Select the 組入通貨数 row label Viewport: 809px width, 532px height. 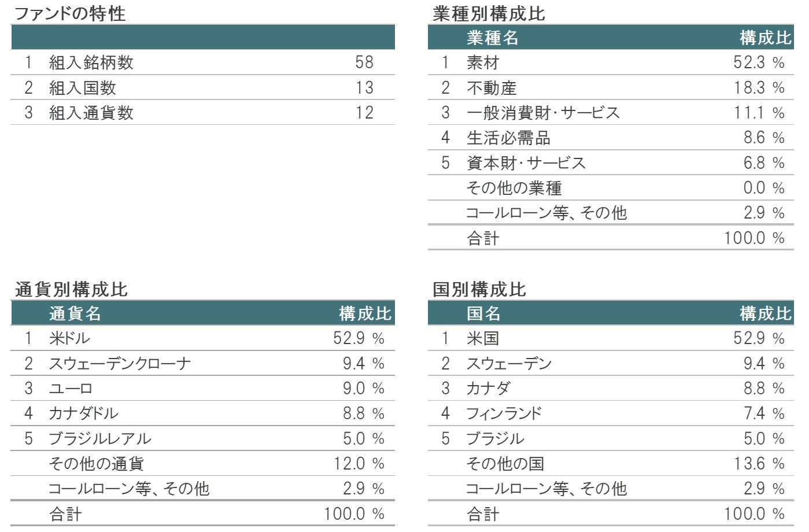coord(91,113)
